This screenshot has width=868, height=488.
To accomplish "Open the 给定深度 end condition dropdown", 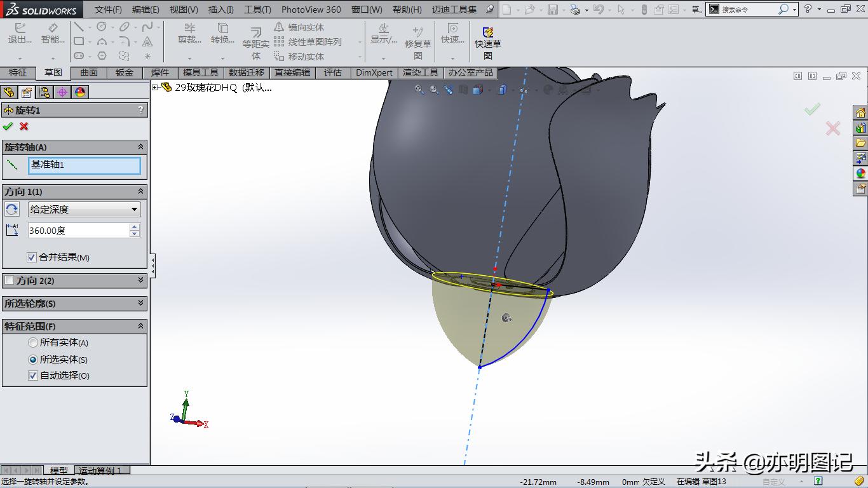I will [x=134, y=209].
